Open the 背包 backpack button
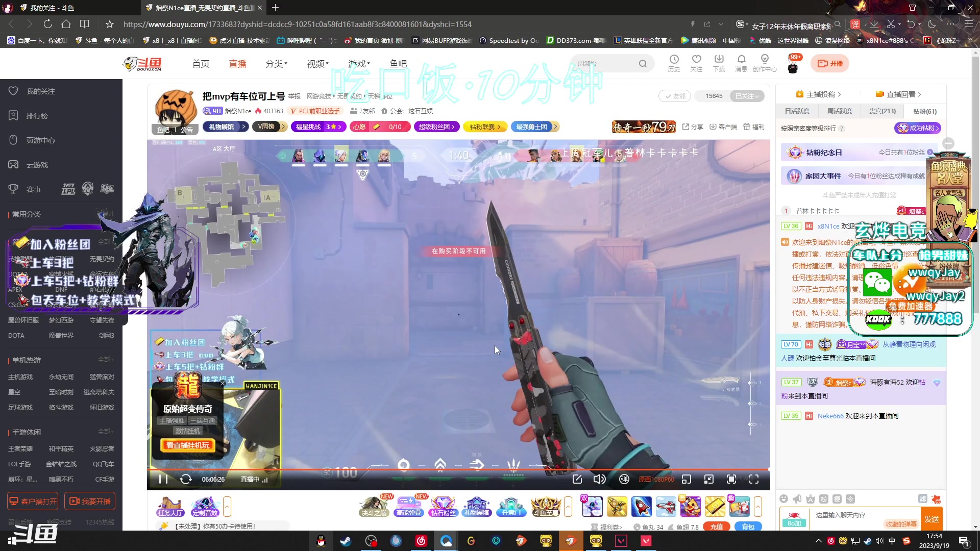980x551 pixels. point(748,527)
